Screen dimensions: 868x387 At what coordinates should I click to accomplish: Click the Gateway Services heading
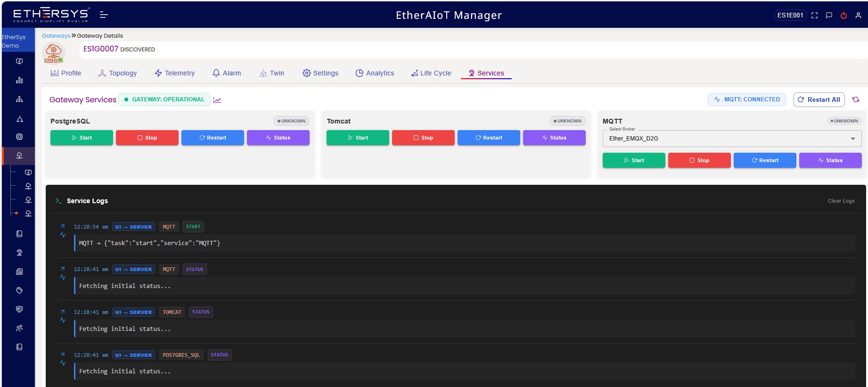point(83,100)
